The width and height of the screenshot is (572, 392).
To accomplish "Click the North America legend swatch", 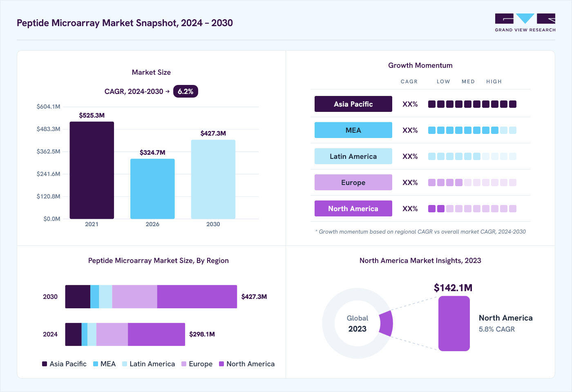I will (221, 364).
